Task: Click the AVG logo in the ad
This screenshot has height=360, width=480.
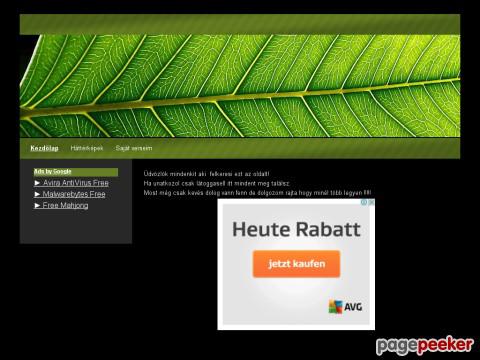Action: point(345,307)
